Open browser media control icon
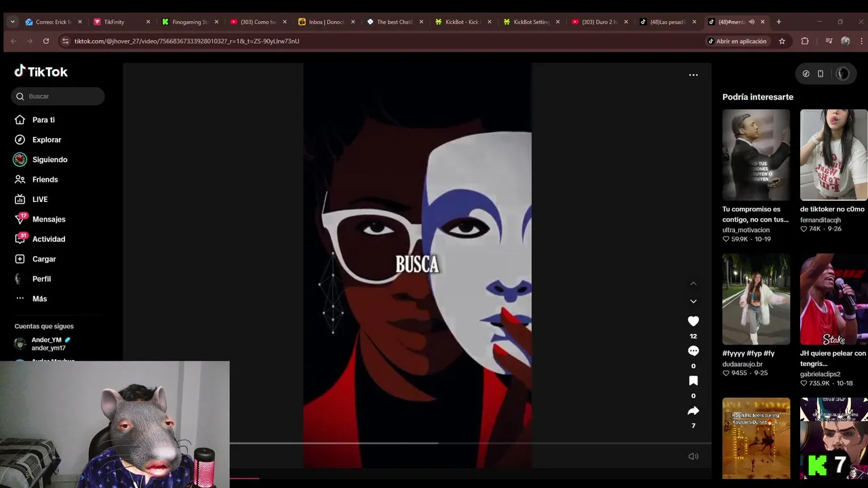The height and width of the screenshot is (488, 868). (829, 41)
